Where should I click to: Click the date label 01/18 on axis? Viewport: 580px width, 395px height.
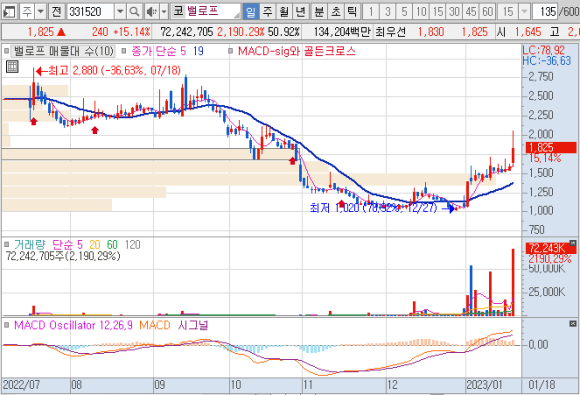pyautogui.click(x=542, y=385)
